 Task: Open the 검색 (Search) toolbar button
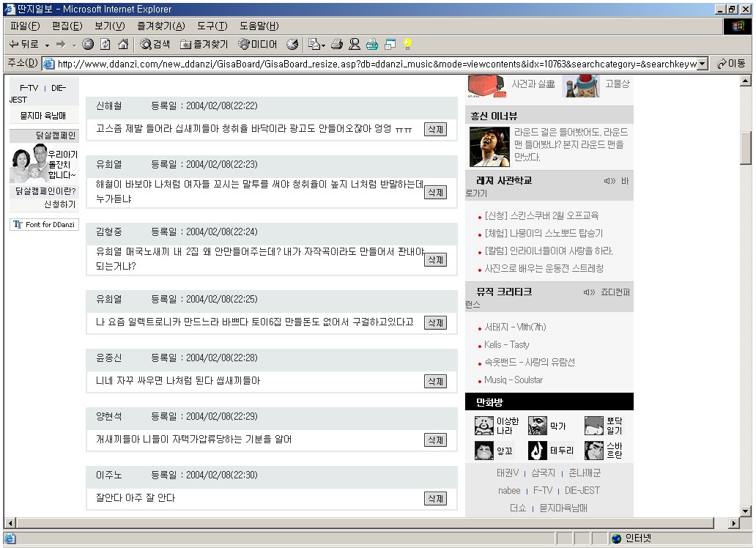pyautogui.click(x=155, y=45)
